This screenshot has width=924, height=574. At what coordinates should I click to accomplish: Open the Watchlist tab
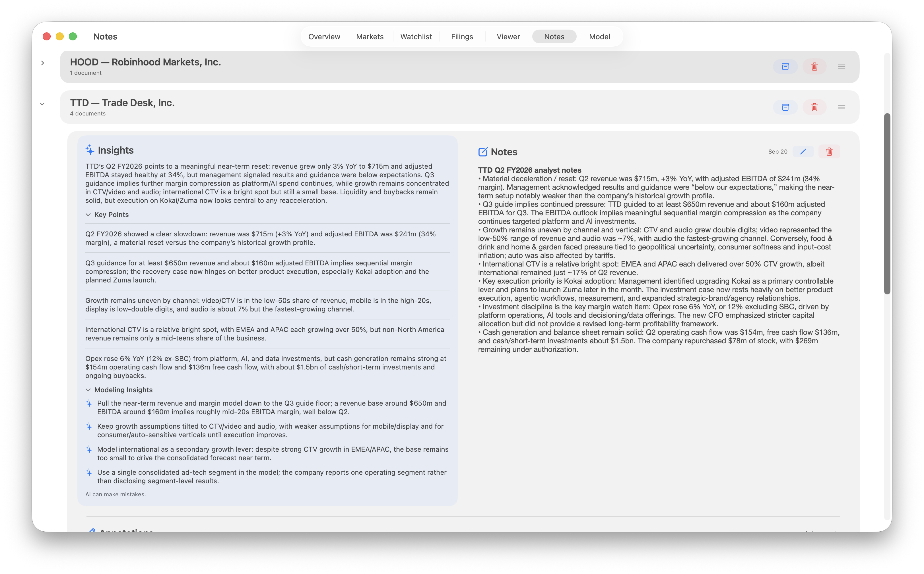[416, 36]
